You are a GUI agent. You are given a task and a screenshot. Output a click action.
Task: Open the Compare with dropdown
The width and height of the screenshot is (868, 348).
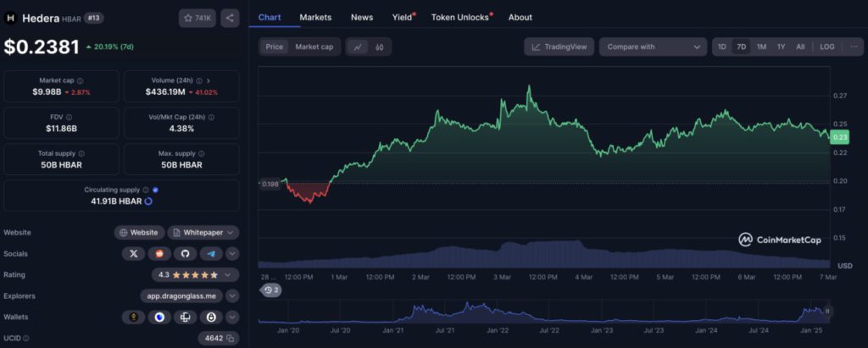click(654, 47)
